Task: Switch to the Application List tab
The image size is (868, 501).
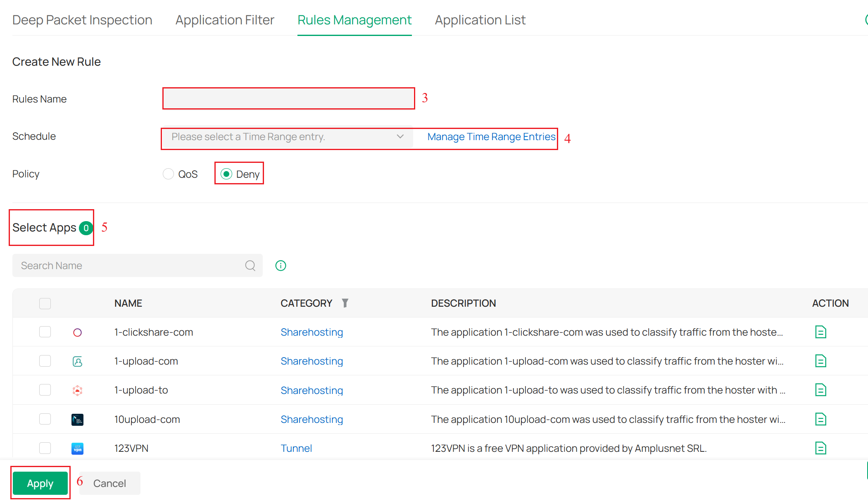Action: pos(480,19)
